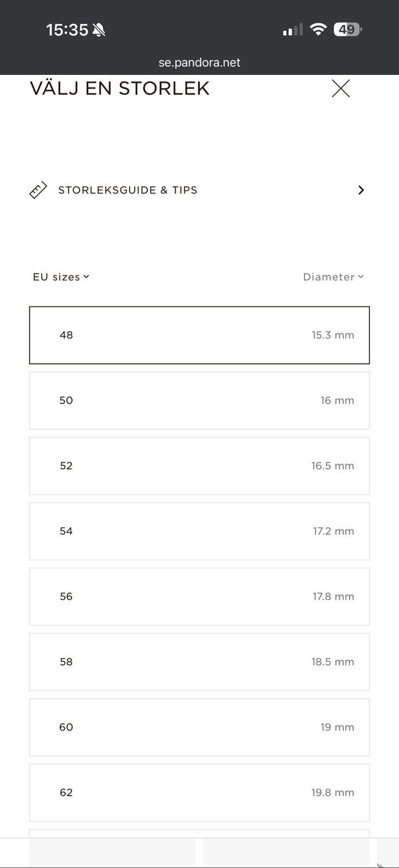Tap the 15:35 clock in status bar

(67, 30)
